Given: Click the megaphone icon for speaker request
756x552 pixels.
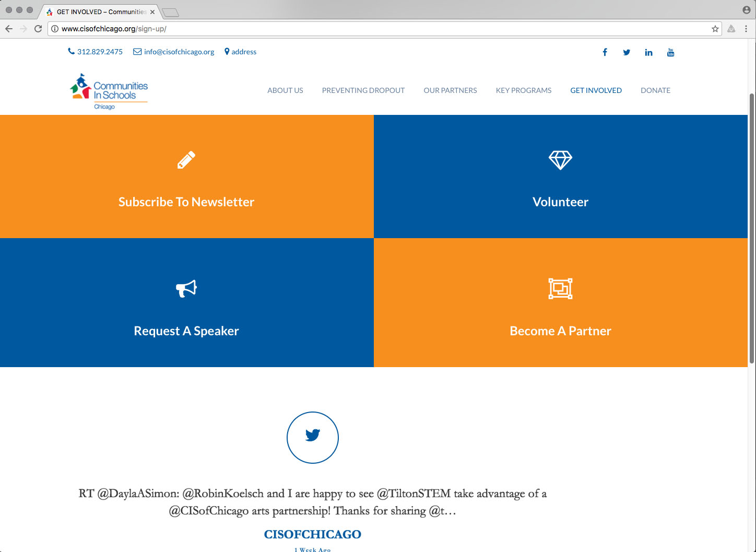Looking at the screenshot, I should coord(186,288).
